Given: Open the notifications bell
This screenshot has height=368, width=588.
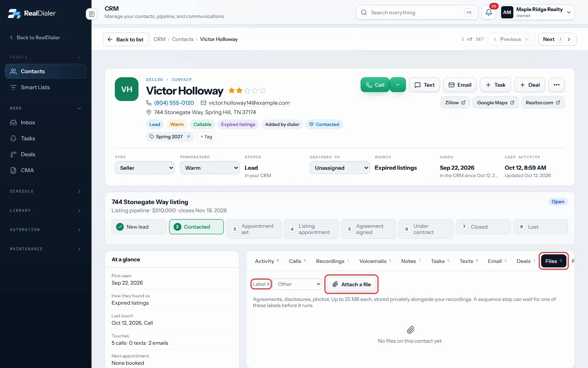Looking at the screenshot, I should coord(489,12).
